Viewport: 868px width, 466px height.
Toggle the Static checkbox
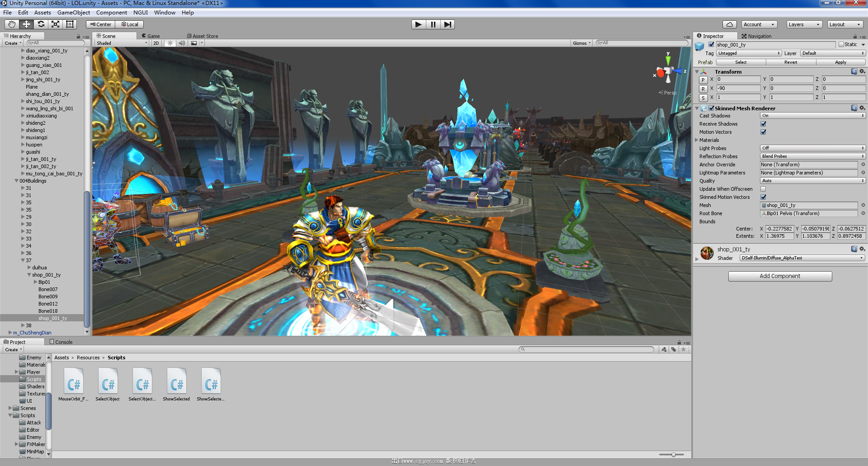point(841,44)
